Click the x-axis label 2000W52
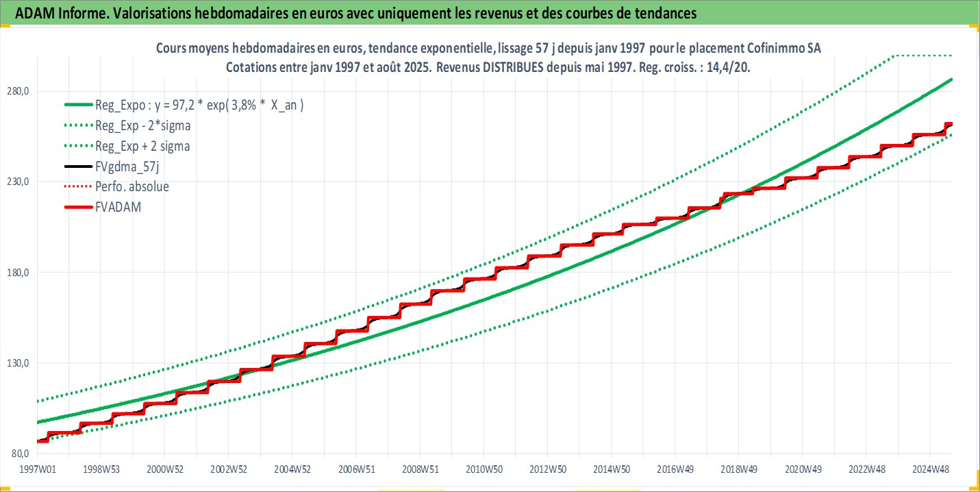The height and width of the screenshot is (492, 980). coord(164,469)
